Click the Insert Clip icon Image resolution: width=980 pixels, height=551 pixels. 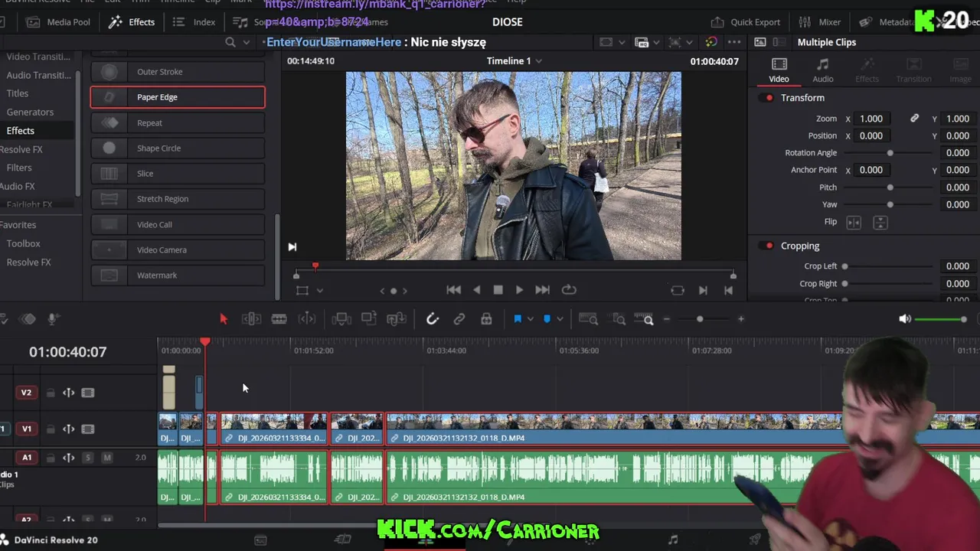[341, 319]
